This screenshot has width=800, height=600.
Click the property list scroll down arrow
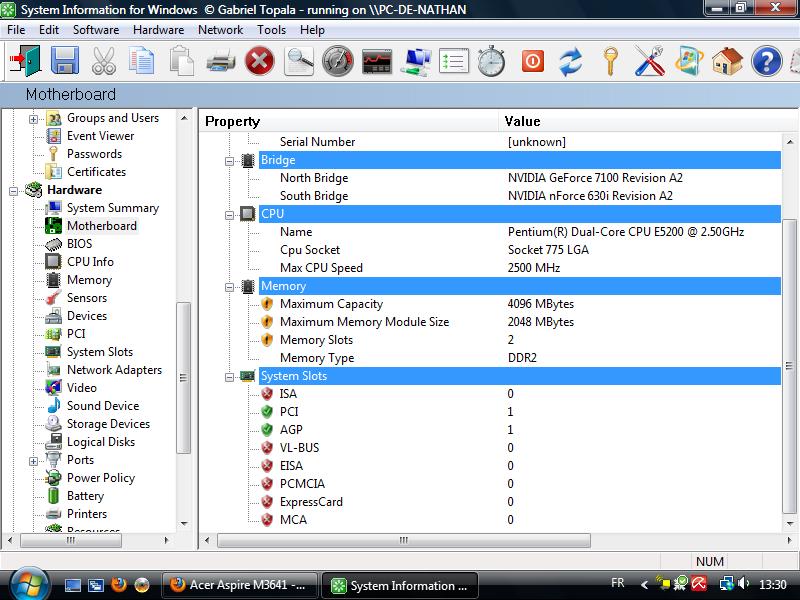[x=790, y=523]
